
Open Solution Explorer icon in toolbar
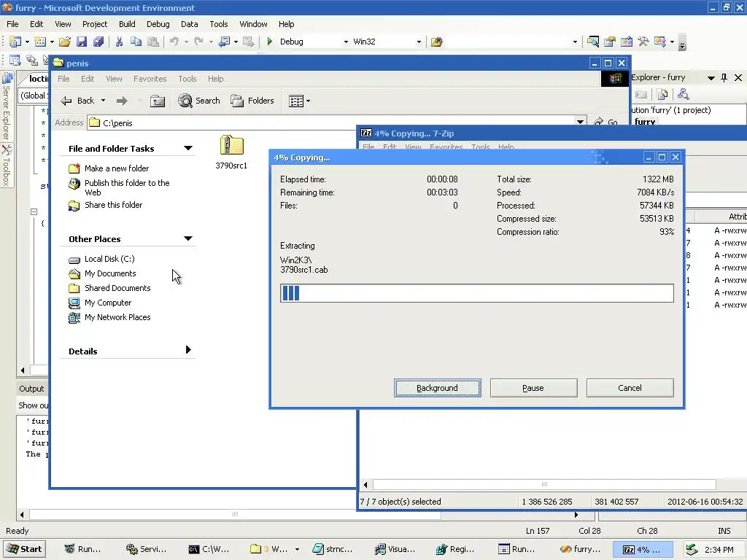coord(592,42)
